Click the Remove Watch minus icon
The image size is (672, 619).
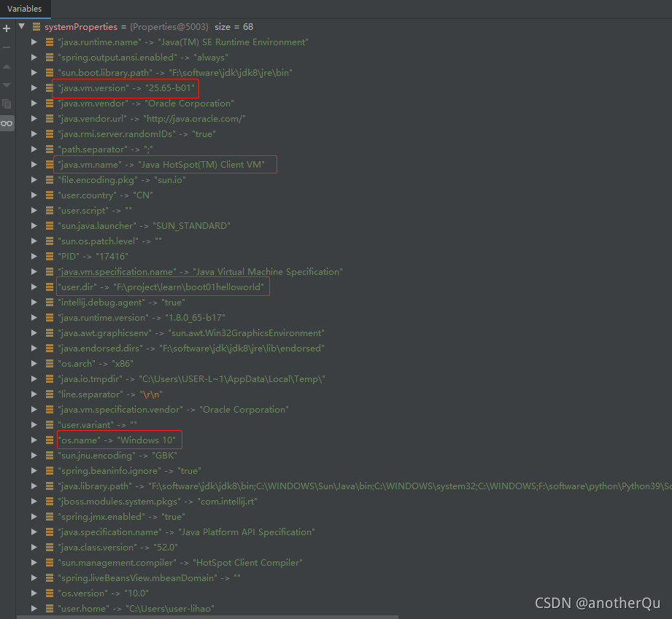tap(7, 47)
